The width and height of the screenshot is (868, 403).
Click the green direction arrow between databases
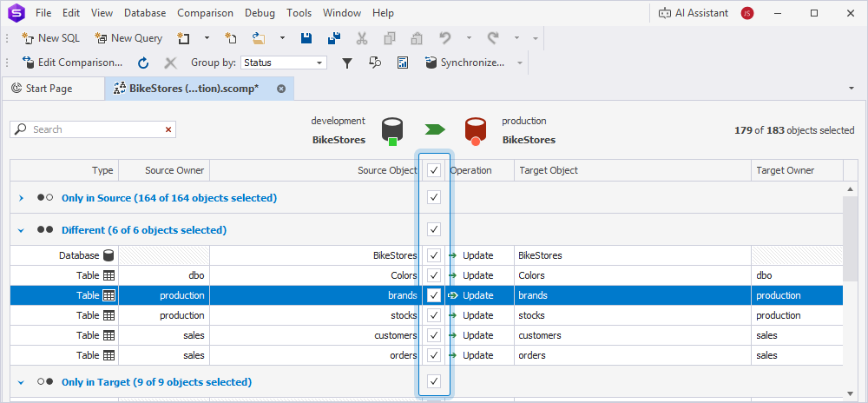coord(435,129)
